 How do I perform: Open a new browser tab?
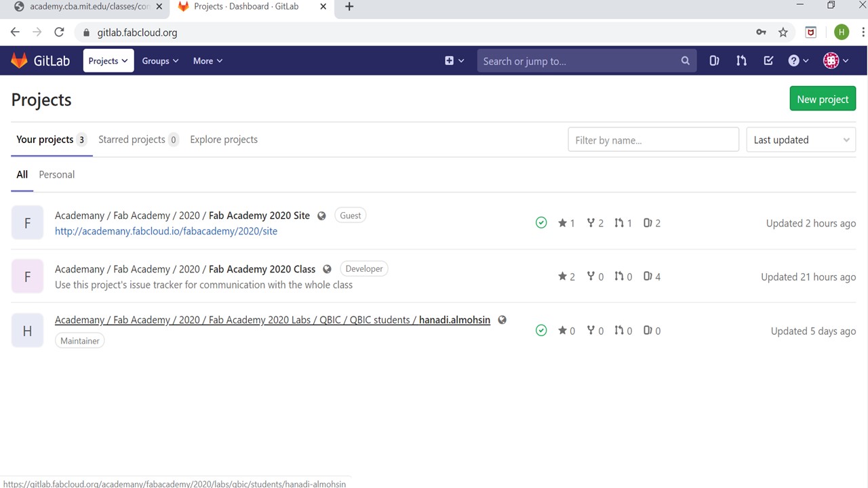click(x=349, y=7)
